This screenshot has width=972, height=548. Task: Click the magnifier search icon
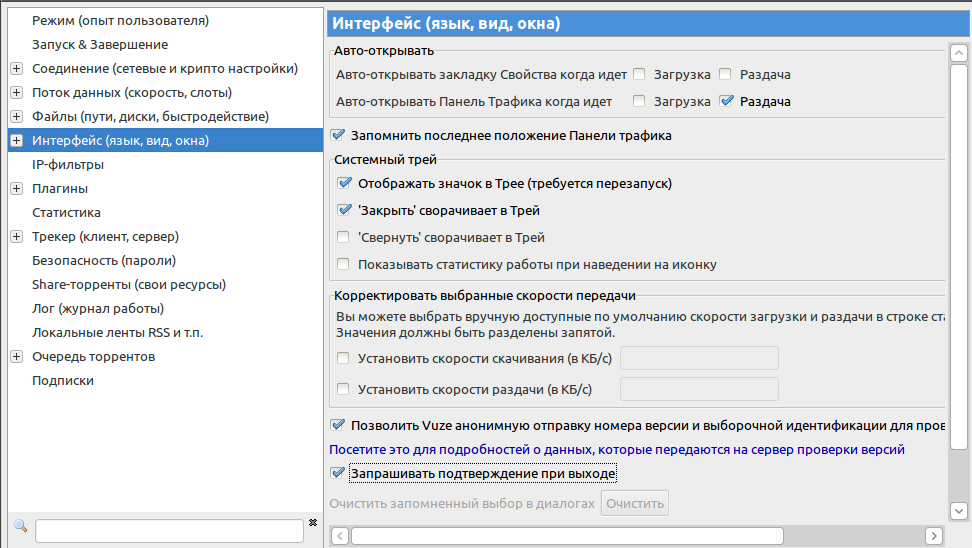20,526
